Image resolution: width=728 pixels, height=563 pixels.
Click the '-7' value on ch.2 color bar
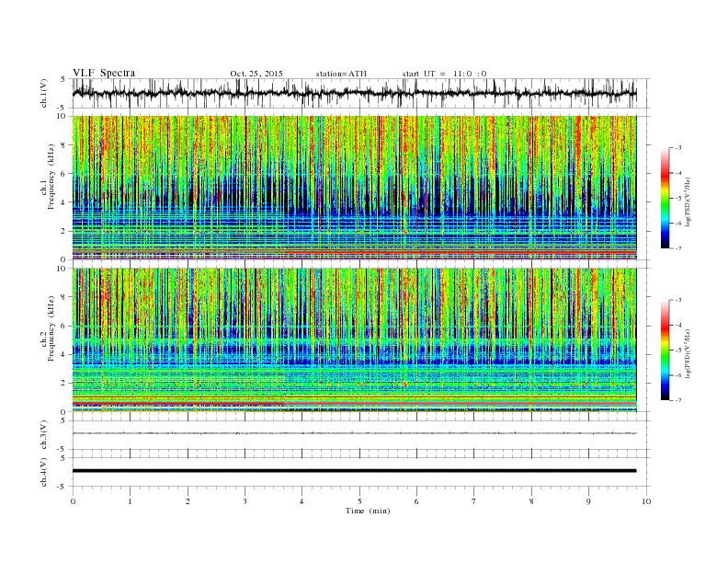tap(678, 400)
